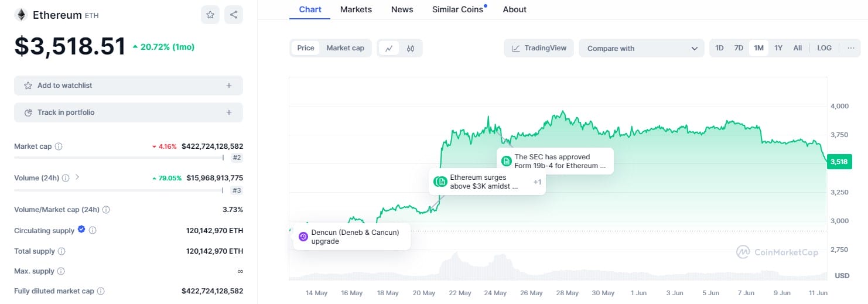Open TradingView chart button
Image resolution: width=868 pixels, height=304 pixels.
point(539,48)
